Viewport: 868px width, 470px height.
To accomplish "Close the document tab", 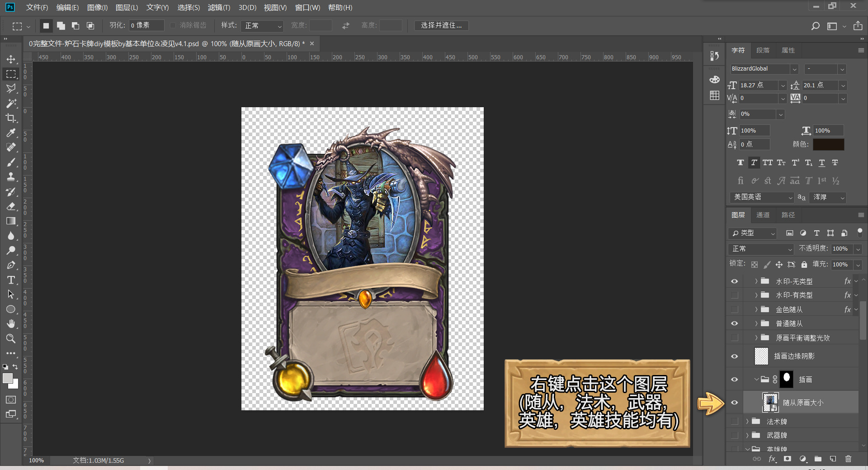I will pos(312,43).
